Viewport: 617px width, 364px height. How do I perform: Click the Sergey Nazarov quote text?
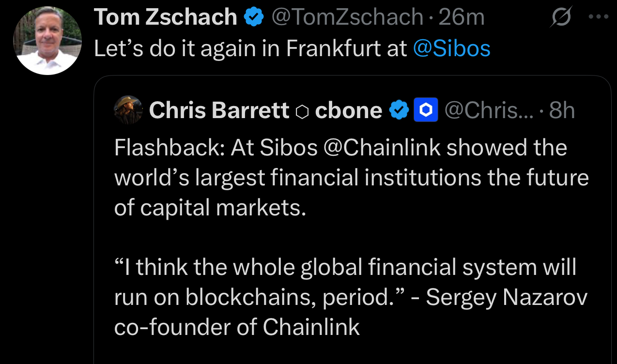(x=351, y=282)
